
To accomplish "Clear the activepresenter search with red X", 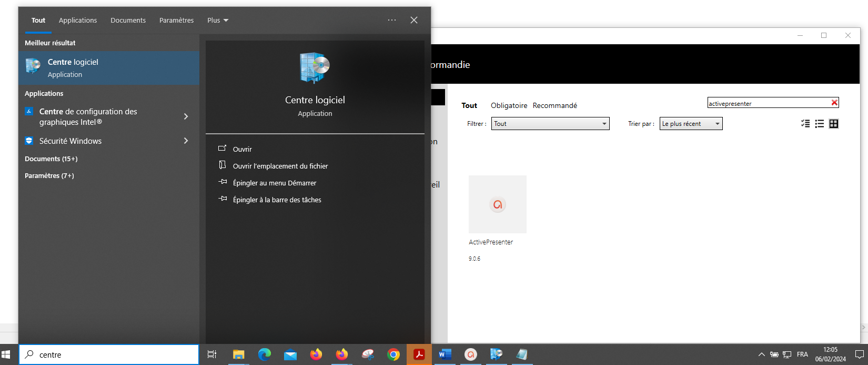I will pyautogui.click(x=834, y=103).
